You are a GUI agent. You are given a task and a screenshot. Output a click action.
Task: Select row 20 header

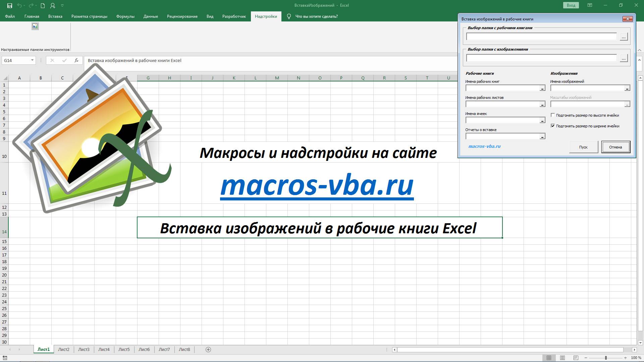coord(4,275)
